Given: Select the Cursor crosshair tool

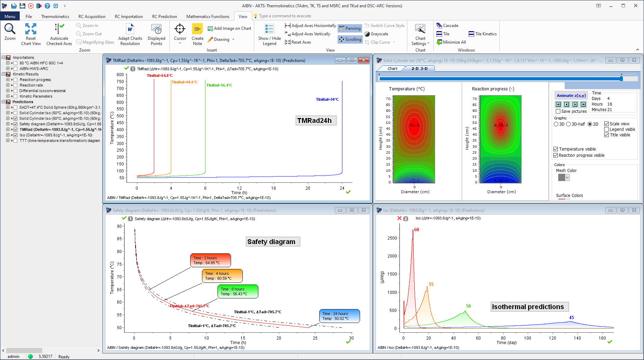Looking at the screenshot, I should click(180, 29).
